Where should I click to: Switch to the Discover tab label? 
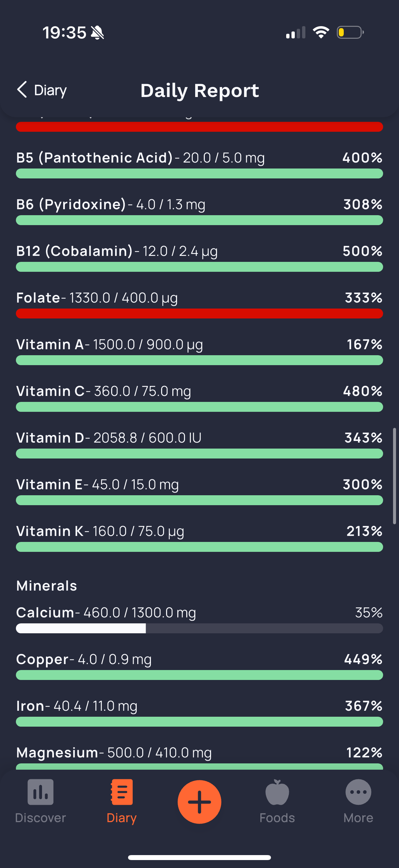40,818
